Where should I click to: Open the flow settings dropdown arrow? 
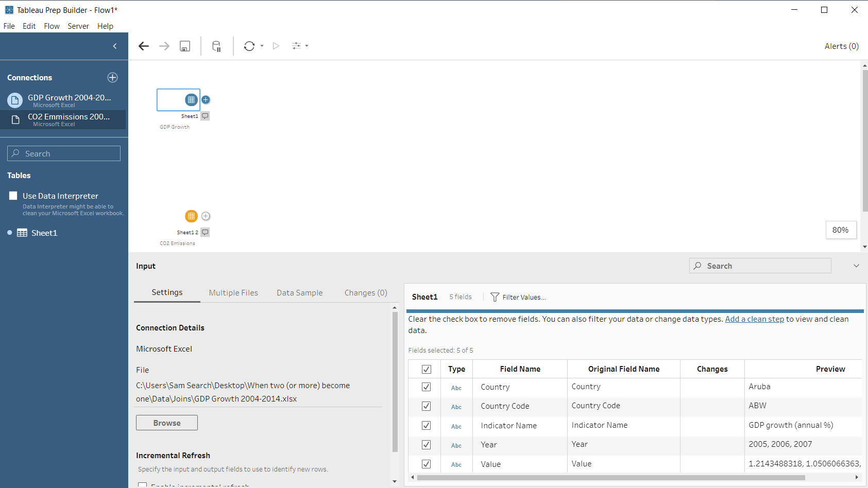click(x=306, y=46)
